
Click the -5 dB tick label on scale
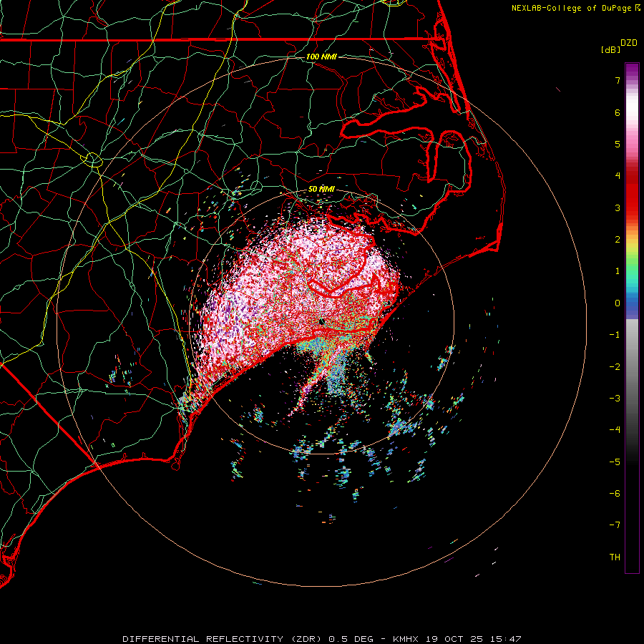coord(615,462)
